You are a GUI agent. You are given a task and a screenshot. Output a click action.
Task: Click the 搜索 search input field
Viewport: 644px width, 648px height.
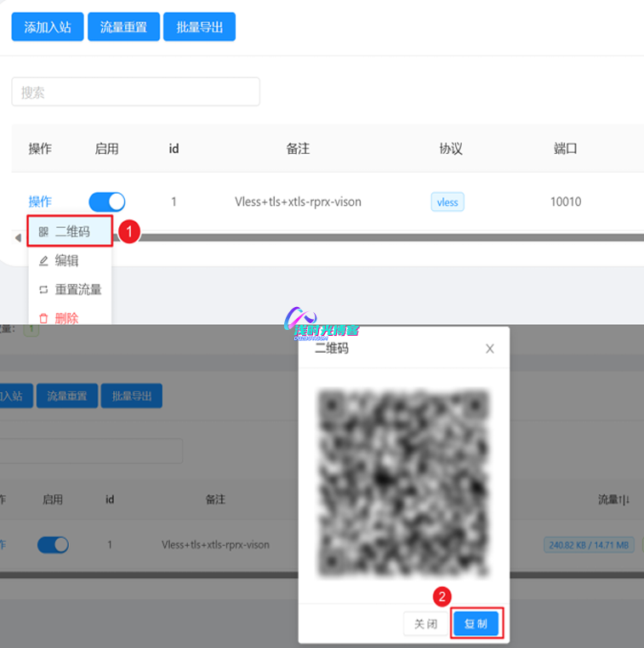coord(135,93)
